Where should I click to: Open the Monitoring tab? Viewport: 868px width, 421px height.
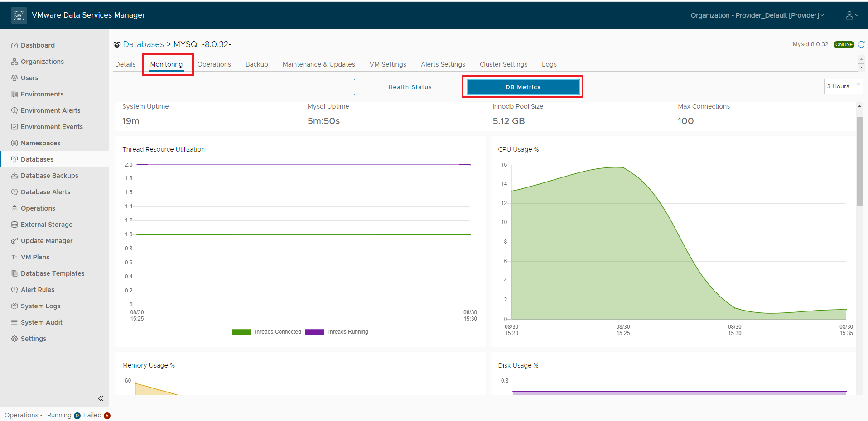click(x=167, y=64)
